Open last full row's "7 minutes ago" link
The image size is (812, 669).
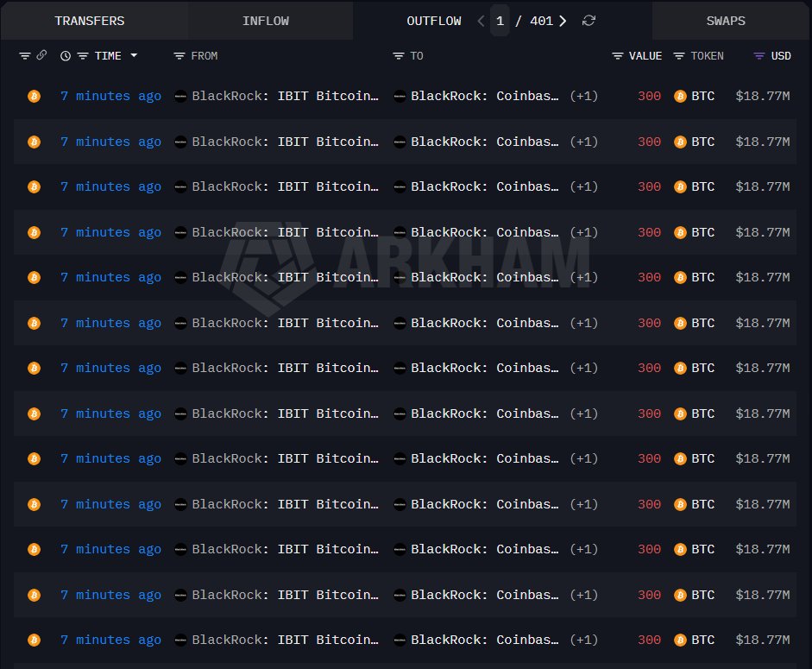(x=110, y=640)
